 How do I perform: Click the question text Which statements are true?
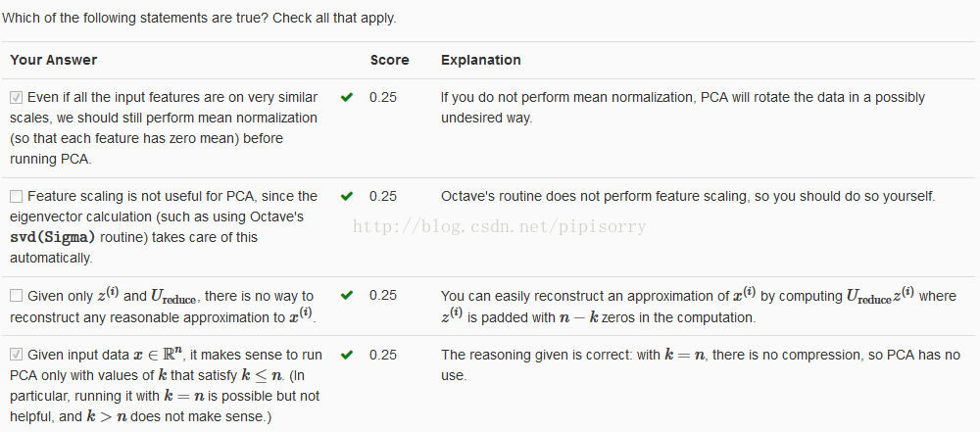click(199, 19)
